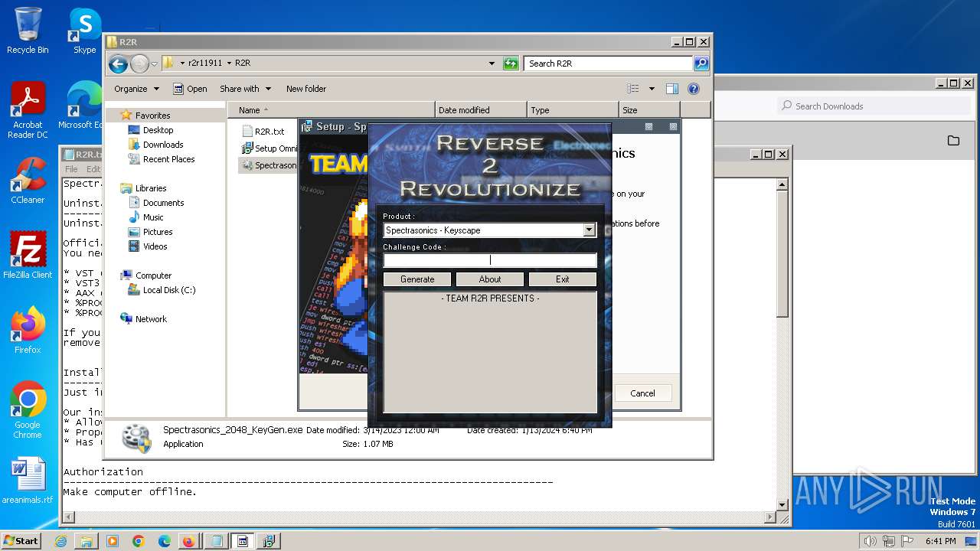
Task: Open Firefox from taskbar
Action: point(188,541)
